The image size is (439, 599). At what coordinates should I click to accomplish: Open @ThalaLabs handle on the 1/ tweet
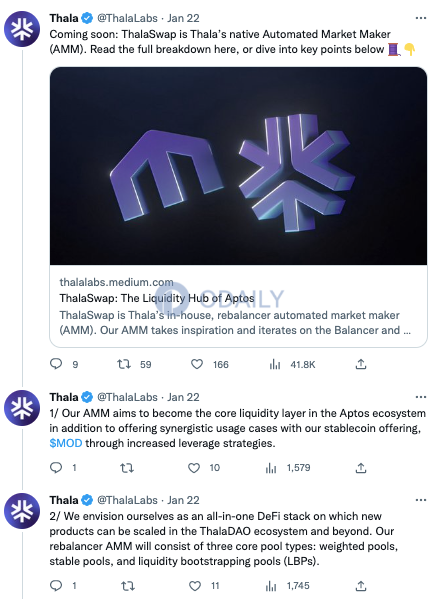[127, 397]
